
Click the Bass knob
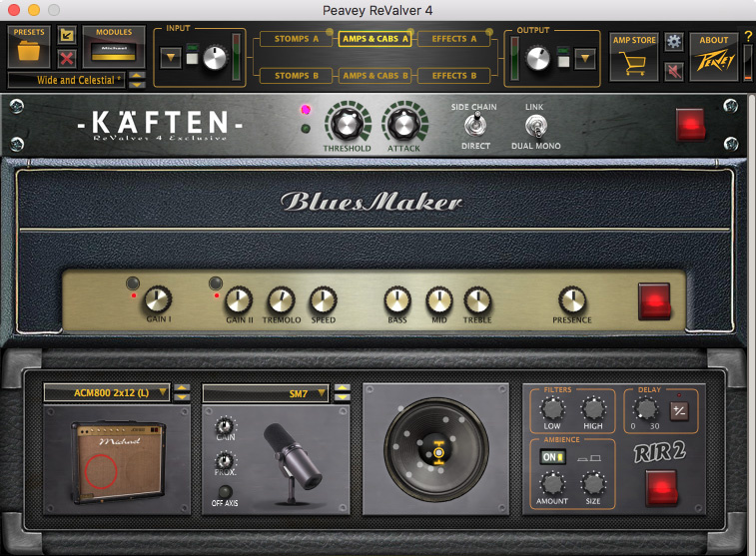point(397,300)
